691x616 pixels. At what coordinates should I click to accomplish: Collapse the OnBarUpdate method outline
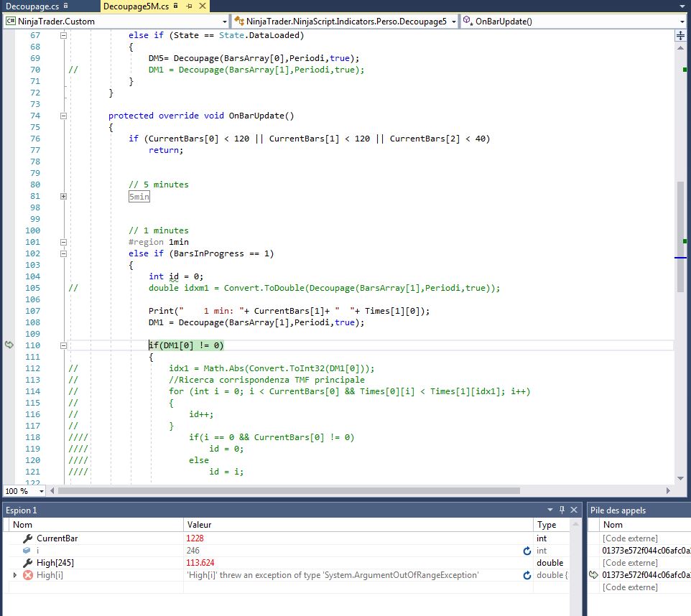pos(63,116)
